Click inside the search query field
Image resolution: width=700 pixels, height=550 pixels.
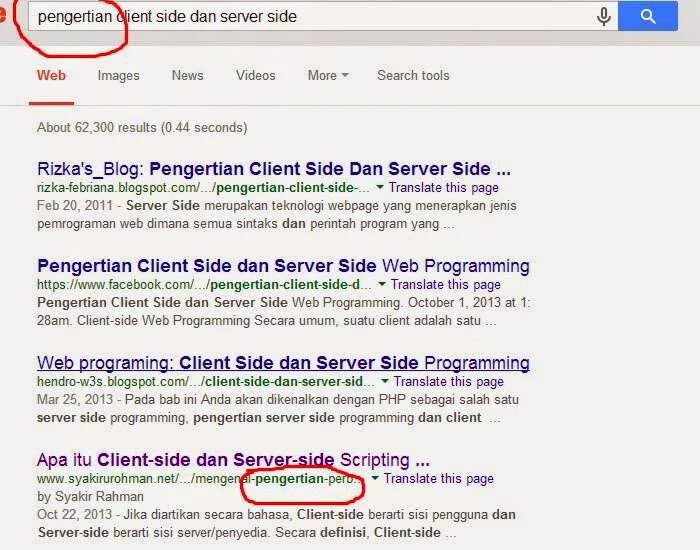[312, 17]
